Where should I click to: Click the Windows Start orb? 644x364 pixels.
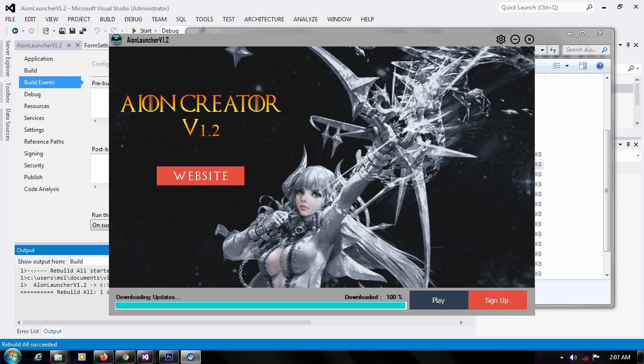[x=12, y=356]
